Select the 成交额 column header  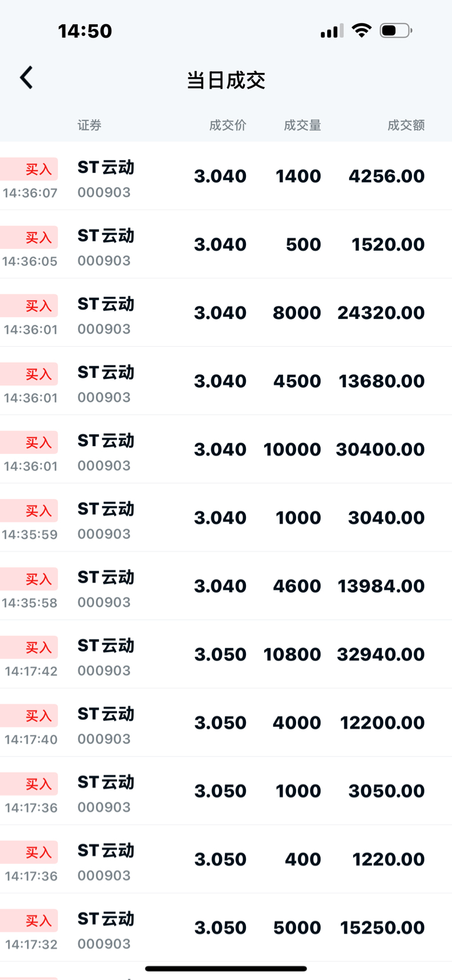pos(406,125)
